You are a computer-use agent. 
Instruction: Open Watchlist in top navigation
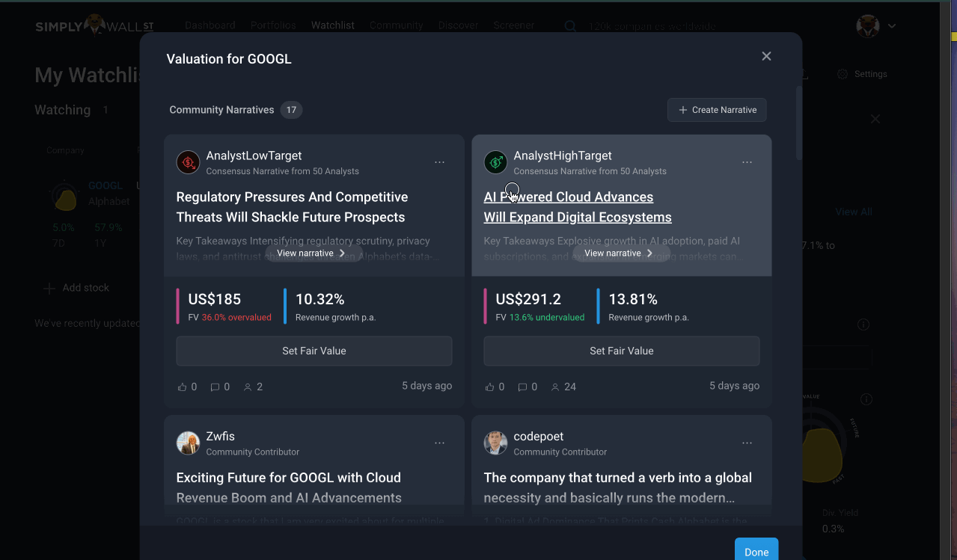coord(333,25)
